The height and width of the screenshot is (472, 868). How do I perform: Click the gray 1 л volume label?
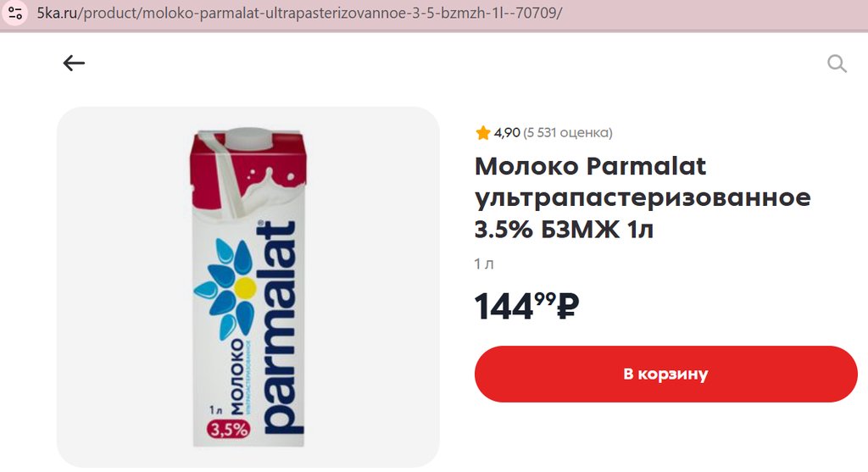click(x=484, y=264)
